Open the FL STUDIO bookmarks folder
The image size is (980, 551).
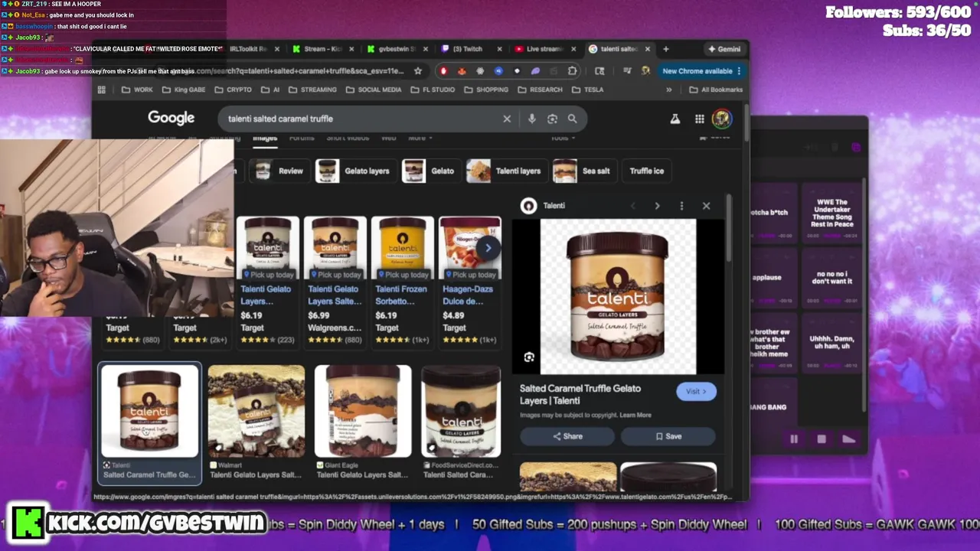[x=432, y=90]
